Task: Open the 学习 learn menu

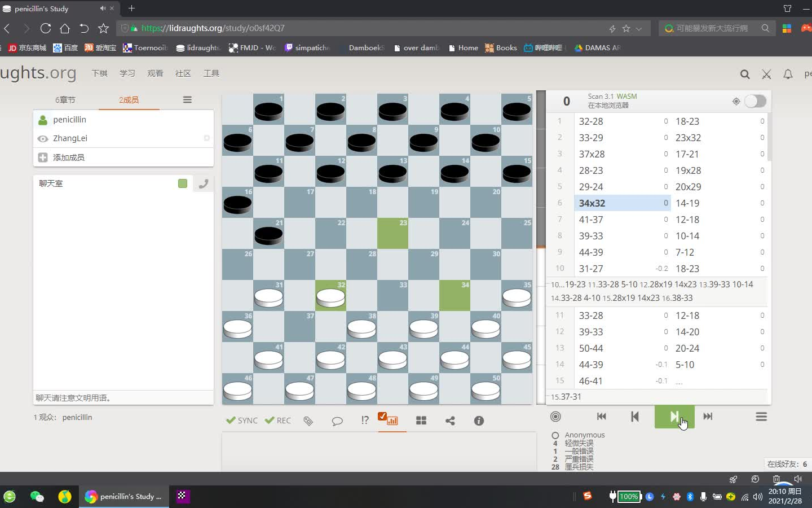Action: [127, 73]
